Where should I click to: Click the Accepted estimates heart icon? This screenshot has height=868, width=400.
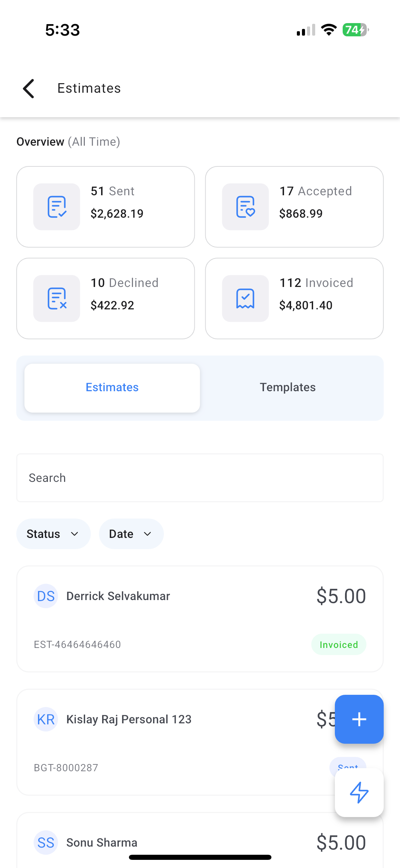(x=245, y=207)
